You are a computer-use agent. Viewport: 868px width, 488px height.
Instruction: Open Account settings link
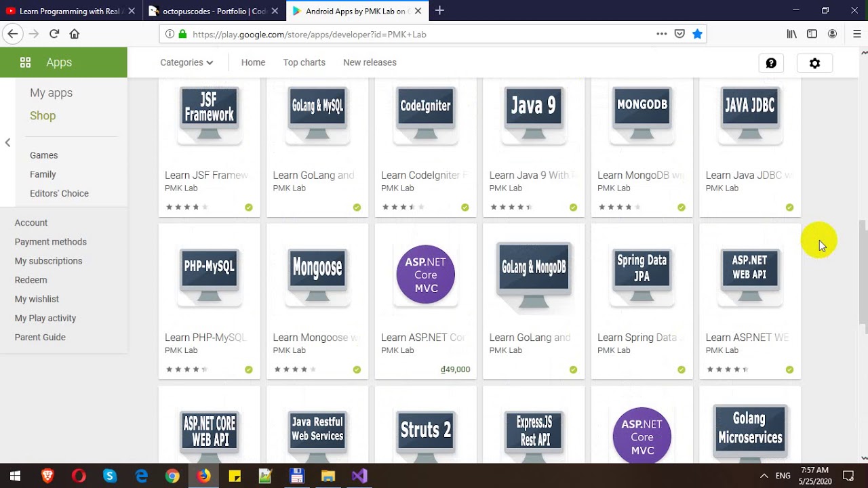click(31, 223)
